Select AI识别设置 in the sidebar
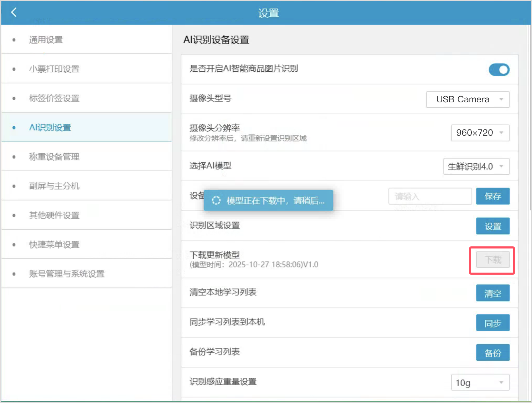Viewport: 532px width, 403px height. (87, 127)
